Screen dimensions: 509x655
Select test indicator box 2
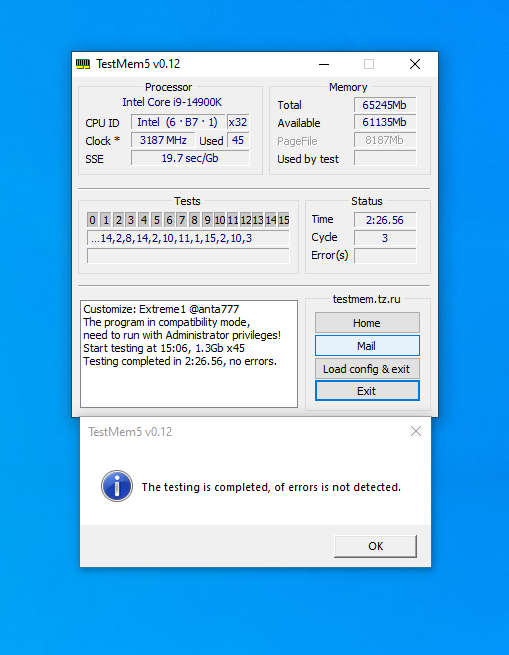point(119,220)
